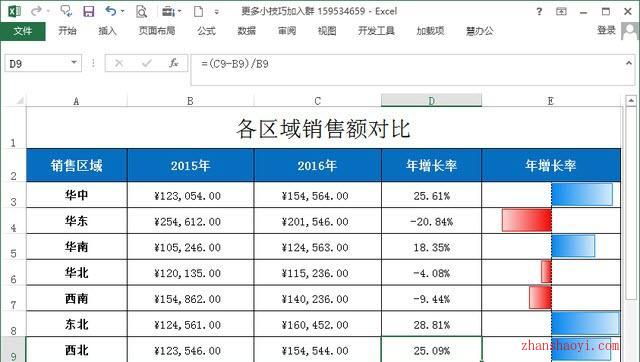Screen dimensions: 640x362
Task: Switch to the 公式 ribbon tab
Action: 206,31
